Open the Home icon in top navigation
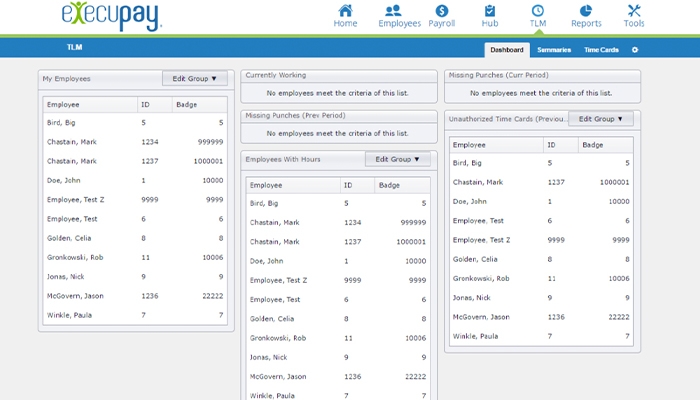Image resolution: width=700 pixels, height=400 pixels. tap(345, 15)
